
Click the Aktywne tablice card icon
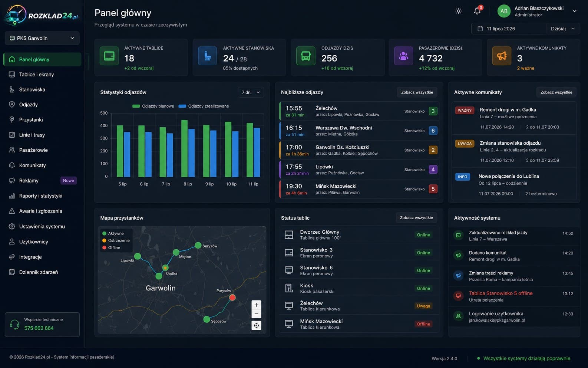109,56
